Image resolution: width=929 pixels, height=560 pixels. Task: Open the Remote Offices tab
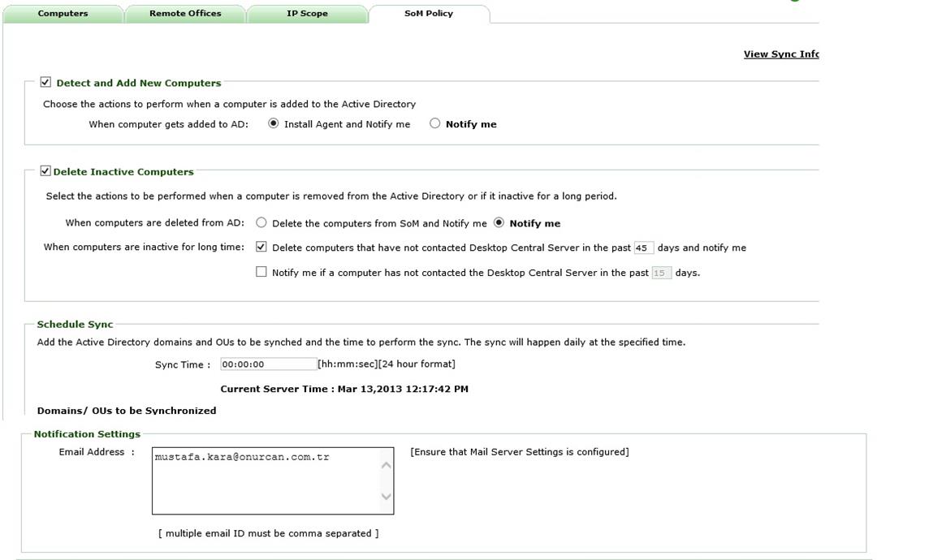click(185, 14)
